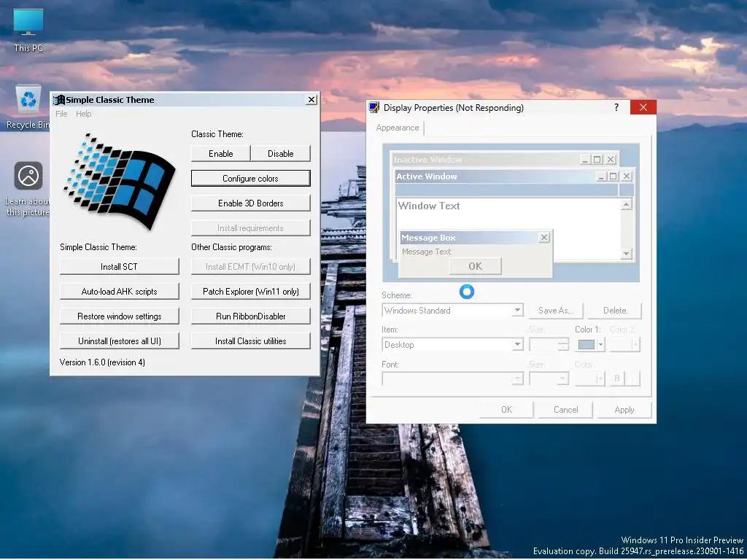Click Patch Explorer (Win11 only) button
The height and width of the screenshot is (560, 747).
(251, 292)
